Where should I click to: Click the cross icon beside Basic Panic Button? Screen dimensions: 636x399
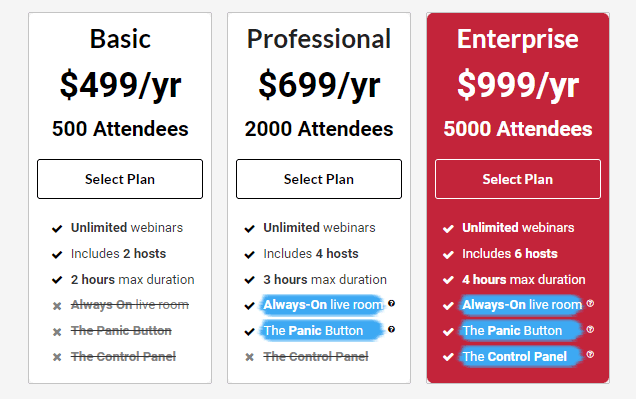pyautogui.click(x=57, y=332)
